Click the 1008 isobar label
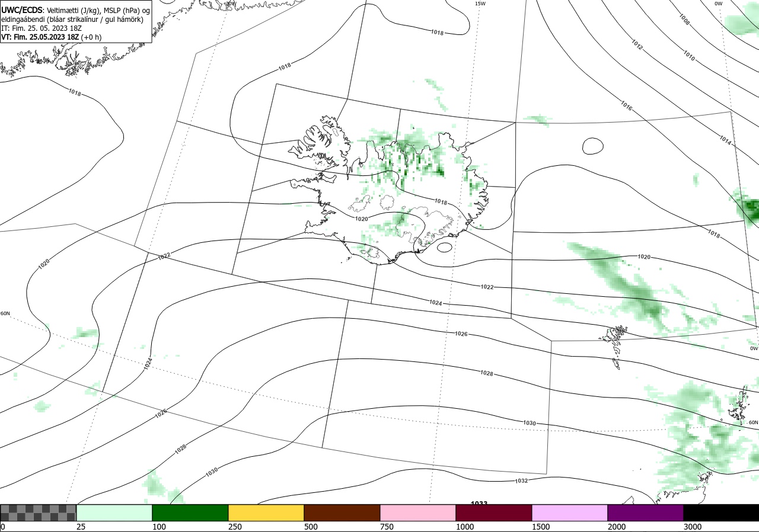This screenshot has height=532, width=759. coord(684,21)
